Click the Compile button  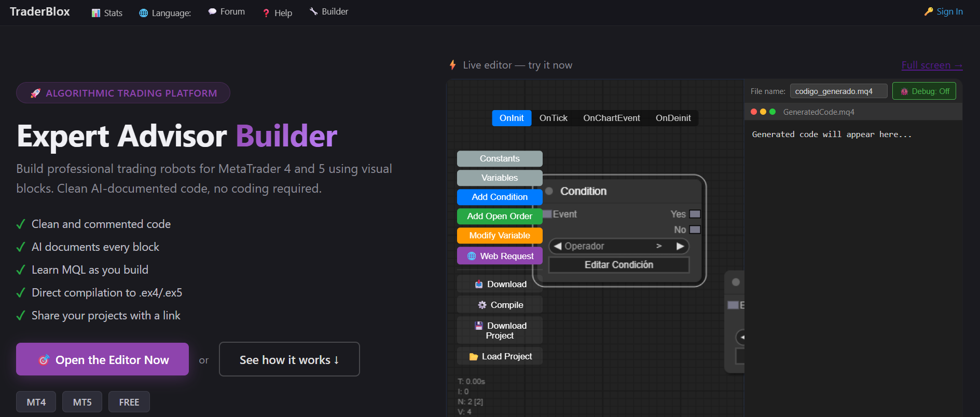[x=500, y=305]
